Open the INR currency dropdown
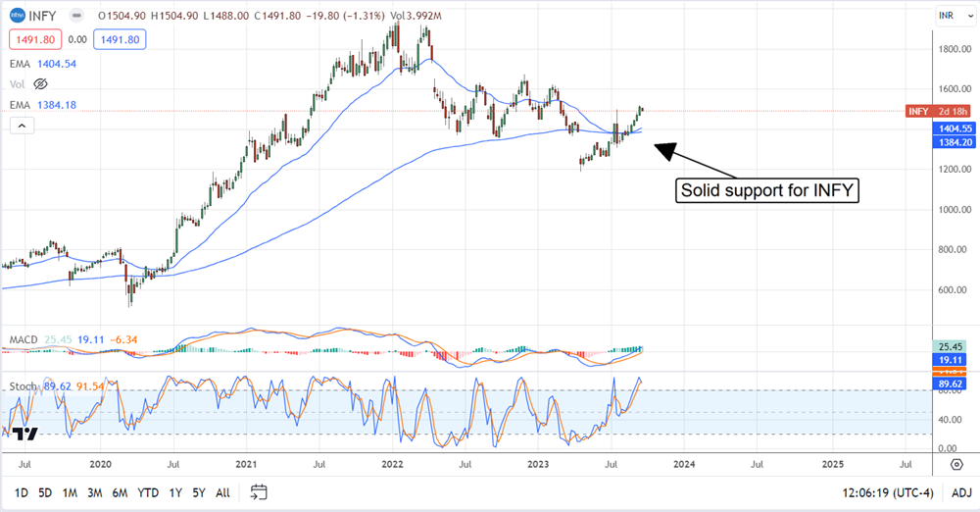Image resolution: width=980 pixels, height=512 pixels. click(955, 15)
